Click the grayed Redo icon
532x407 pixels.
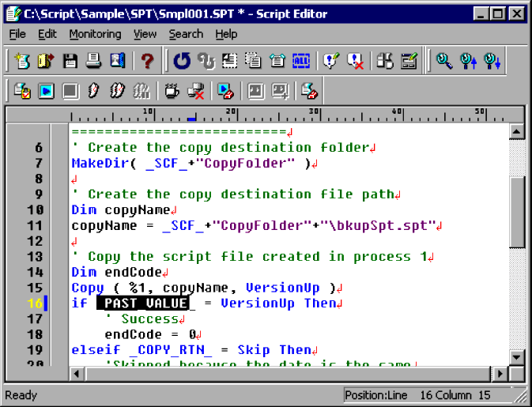point(206,62)
